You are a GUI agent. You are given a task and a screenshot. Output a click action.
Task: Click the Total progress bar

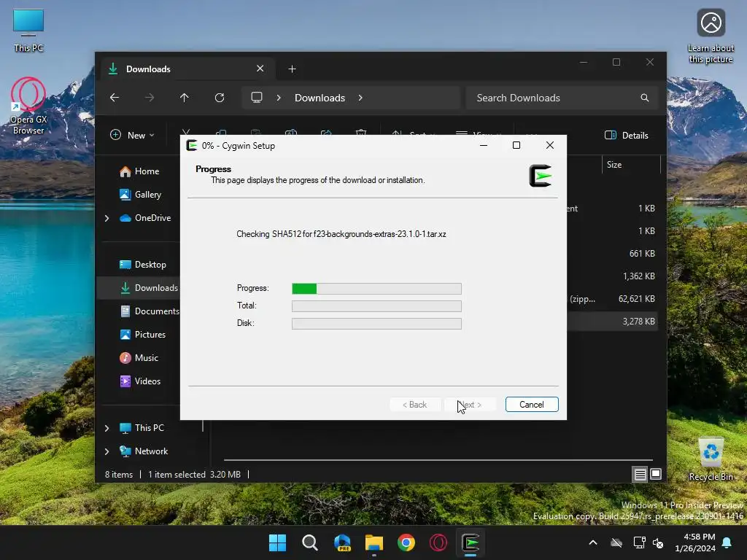click(x=376, y=306)
